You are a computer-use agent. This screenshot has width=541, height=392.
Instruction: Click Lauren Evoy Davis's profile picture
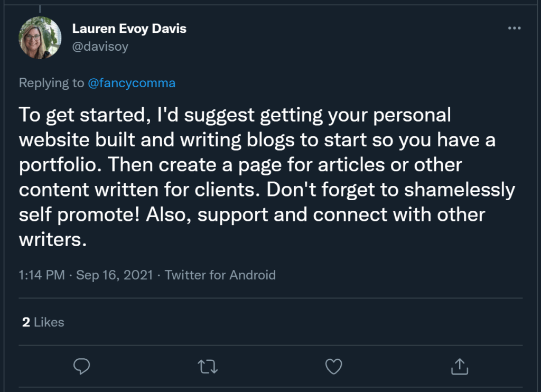(40, 38)
